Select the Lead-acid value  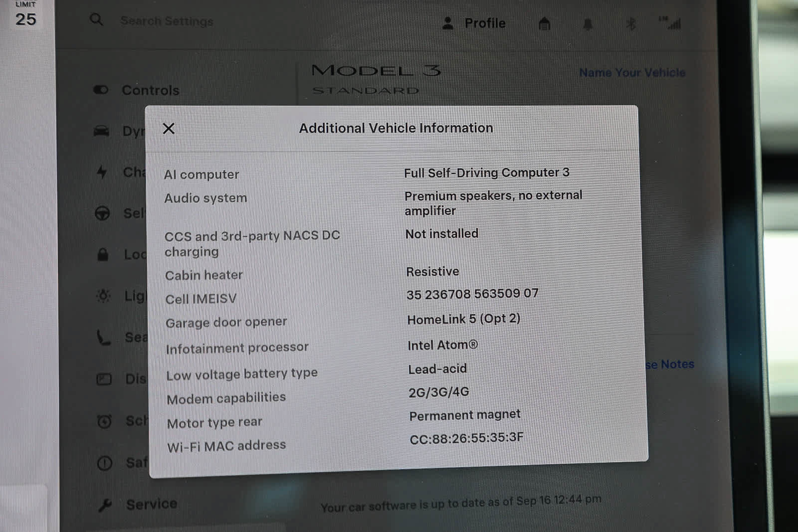tap(437, 369)
